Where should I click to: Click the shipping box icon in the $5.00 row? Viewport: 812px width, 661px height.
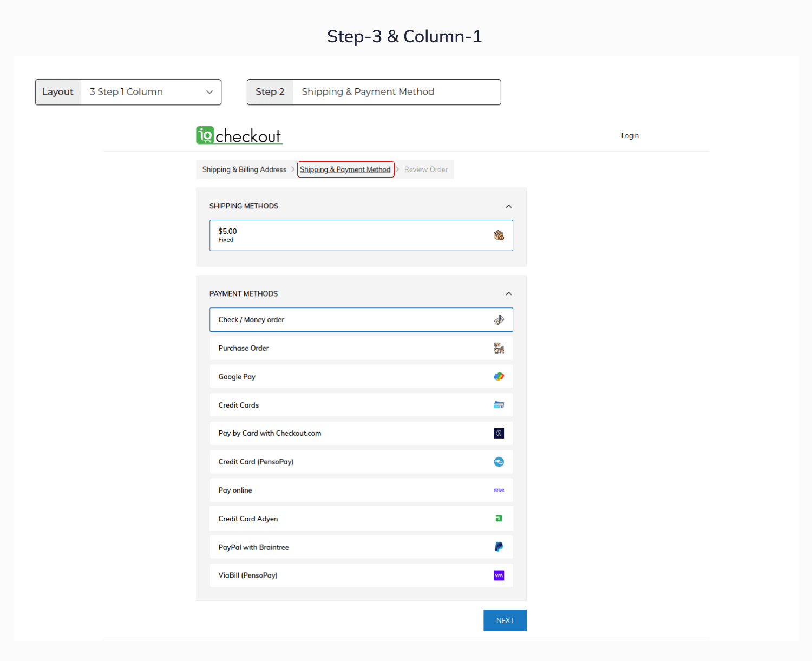click(x=499, y=235)
